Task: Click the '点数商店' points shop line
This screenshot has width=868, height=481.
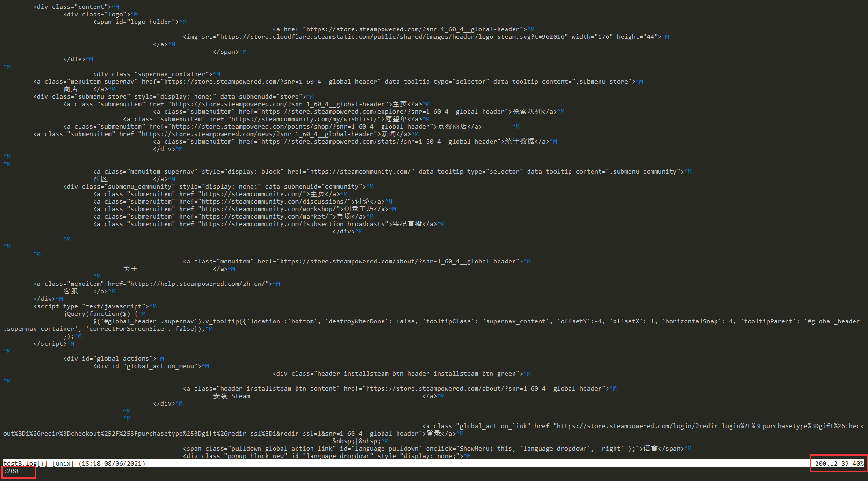Action: (x=291, y=126)
